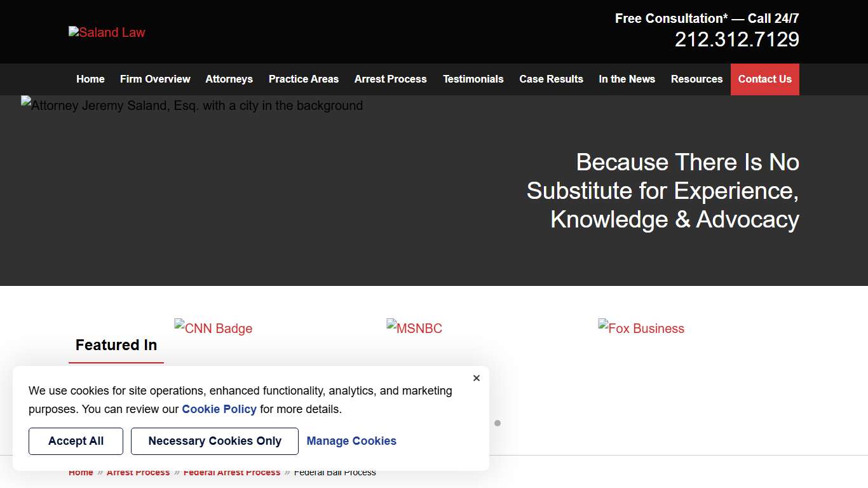Visit the In the News page
The height and width of the screenshot is (488, 868).
pyautogui.click(x=627, y=79)
